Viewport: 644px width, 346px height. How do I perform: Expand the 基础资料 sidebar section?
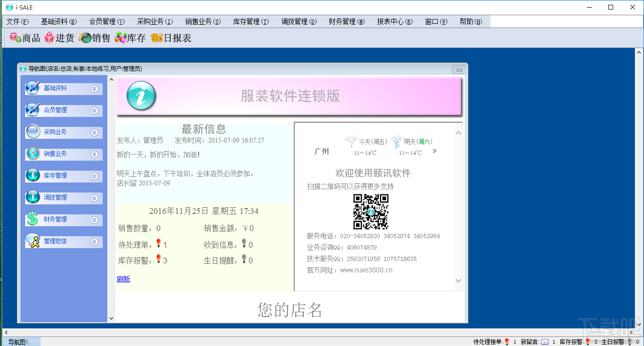(x=95, y=88)
